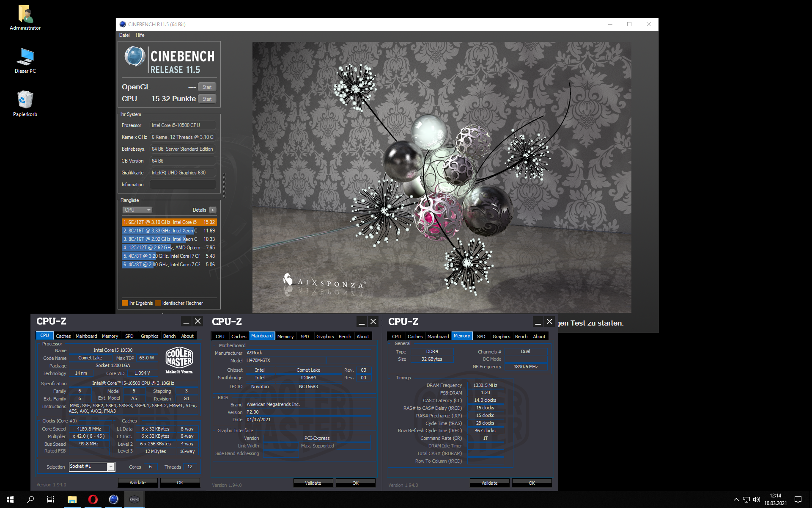Open About tab in right CPU-Z window
The width and height of the screenshot is (812, 508).
(x=539, y=337)
